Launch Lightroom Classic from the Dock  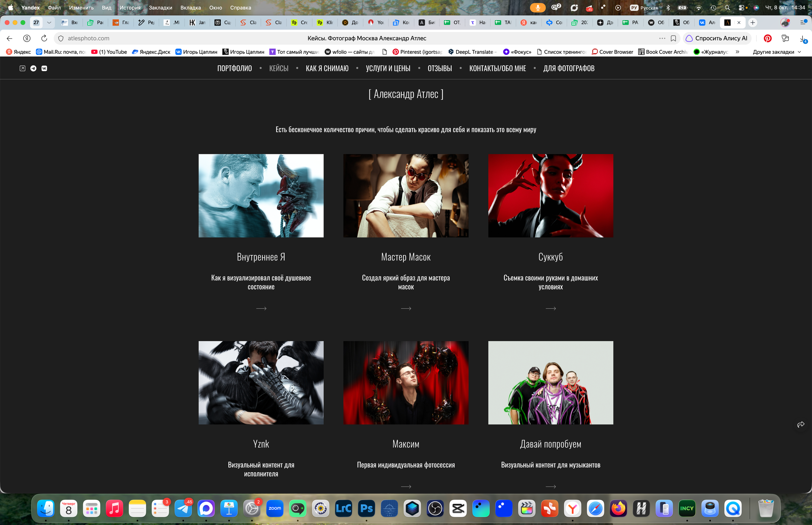pyautogui.click(x=344, y=508)
